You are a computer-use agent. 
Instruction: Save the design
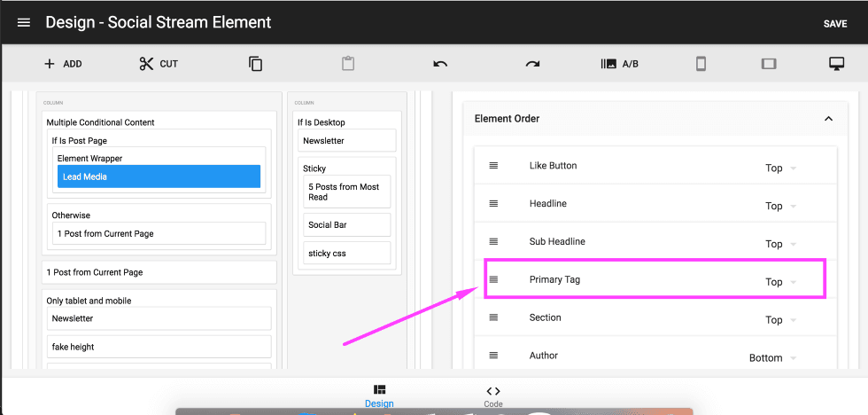click(x=834, y=24)
